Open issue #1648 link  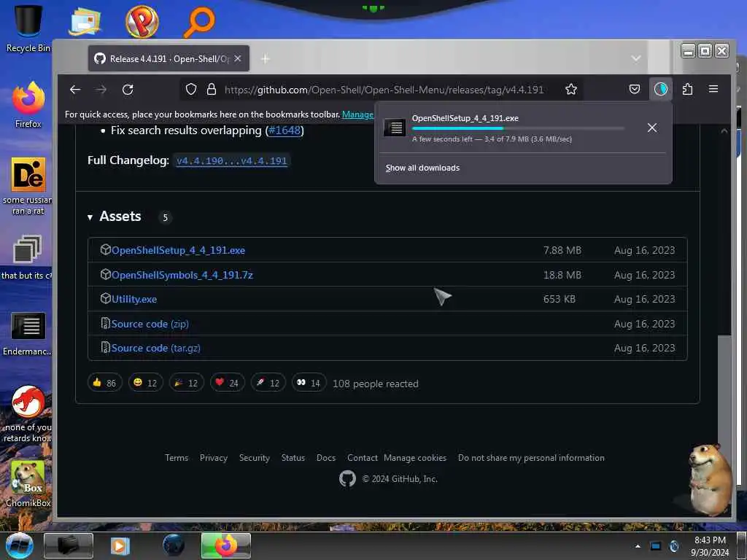tap(285, 131)
